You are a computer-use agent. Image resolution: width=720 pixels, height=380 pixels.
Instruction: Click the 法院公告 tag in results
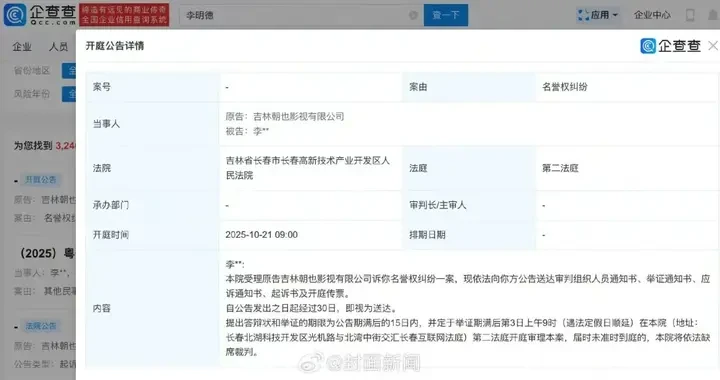[x=40, y=326]
